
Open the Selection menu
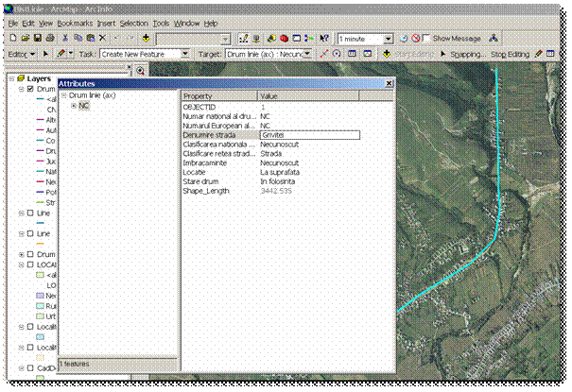coord(133,23)
